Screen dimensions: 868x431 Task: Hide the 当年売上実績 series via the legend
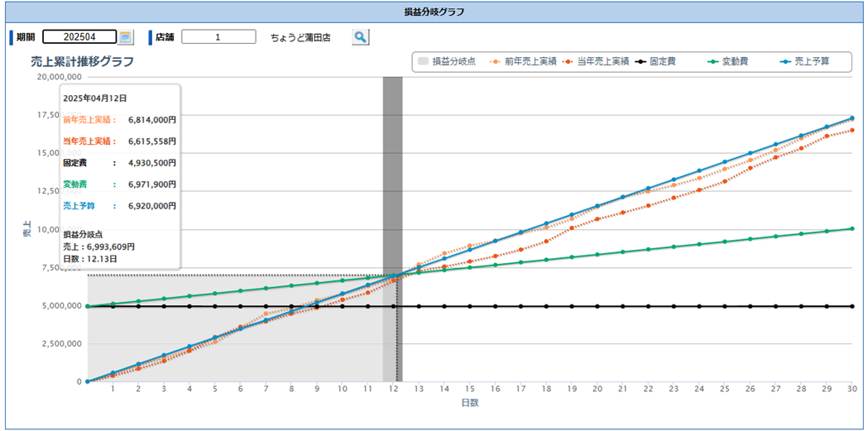(595, 62)
